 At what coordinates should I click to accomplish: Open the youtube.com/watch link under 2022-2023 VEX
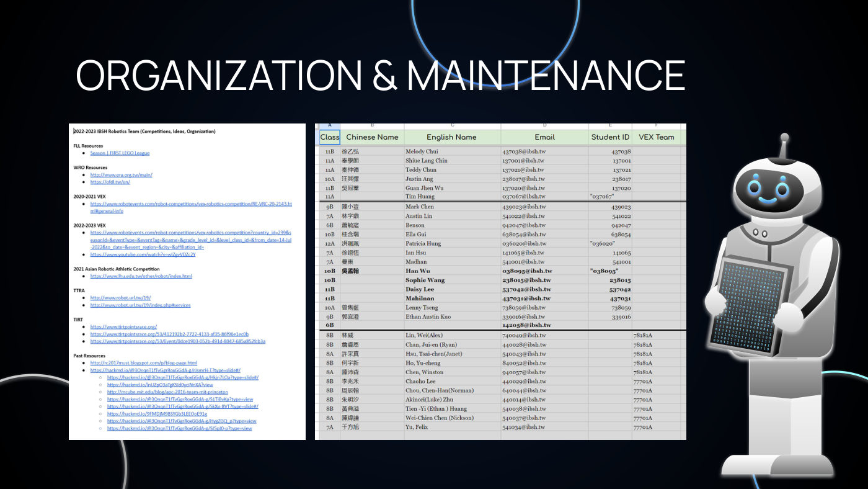[143, 254]
